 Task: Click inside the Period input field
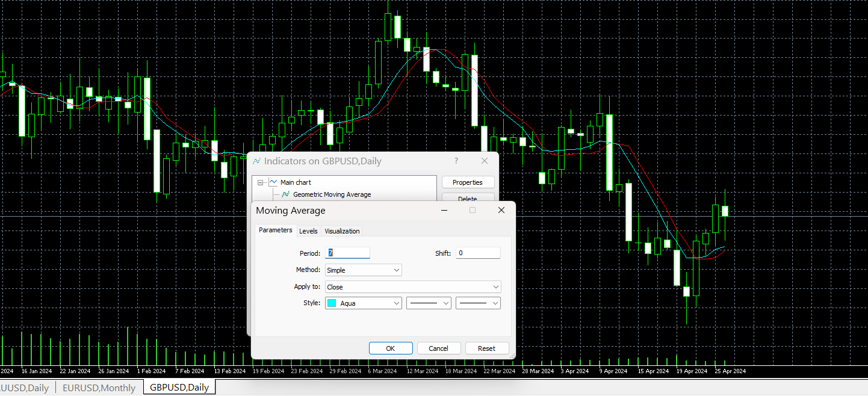(x=347, y=253)
